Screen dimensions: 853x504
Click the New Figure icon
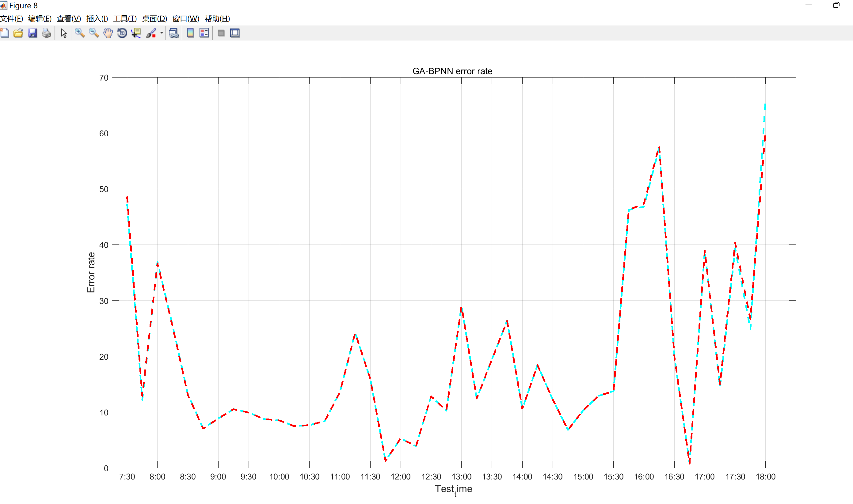pyautogui.click(x=5, y=33)
